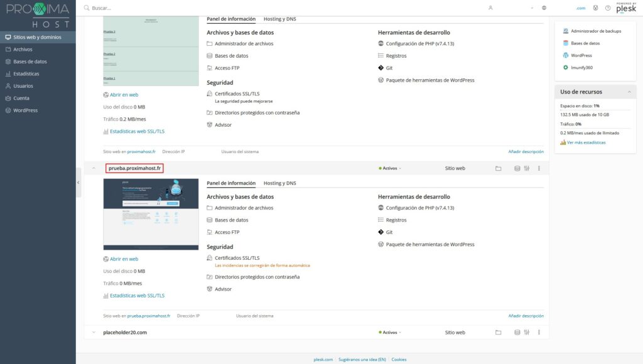
Task: Click prueba.proximahost.fr link in Sitio web en line
Action: tap(148, 316)
